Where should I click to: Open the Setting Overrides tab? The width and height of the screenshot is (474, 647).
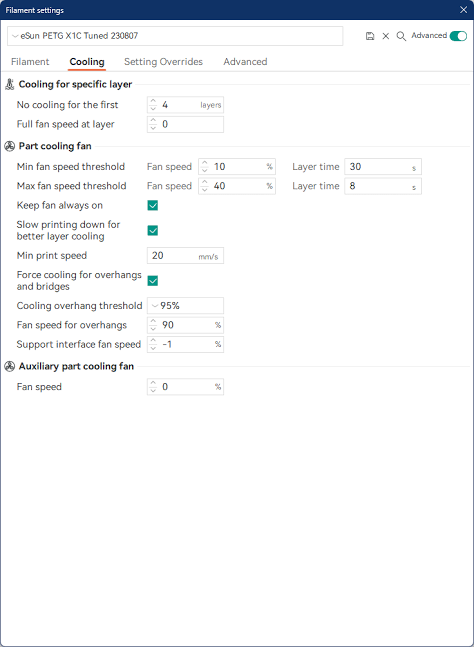[163, 62]
